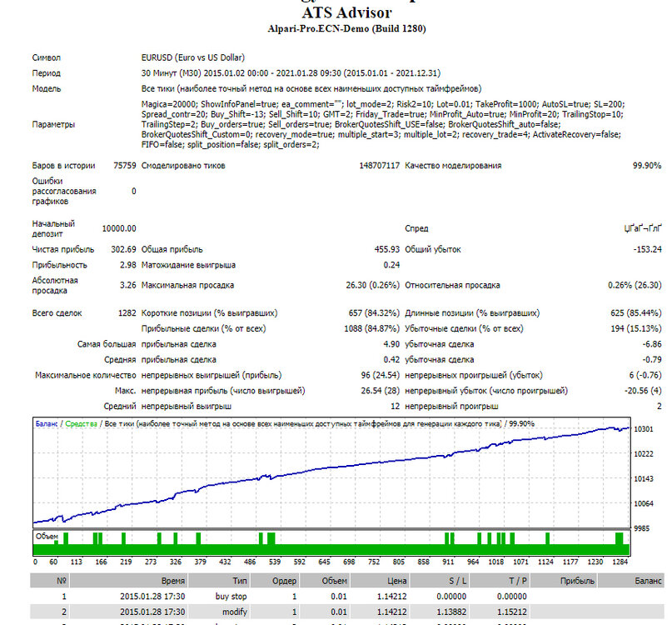Click the green 'Средства' chart legend
Screen dimensions: 672x625
tap(81, 424)
